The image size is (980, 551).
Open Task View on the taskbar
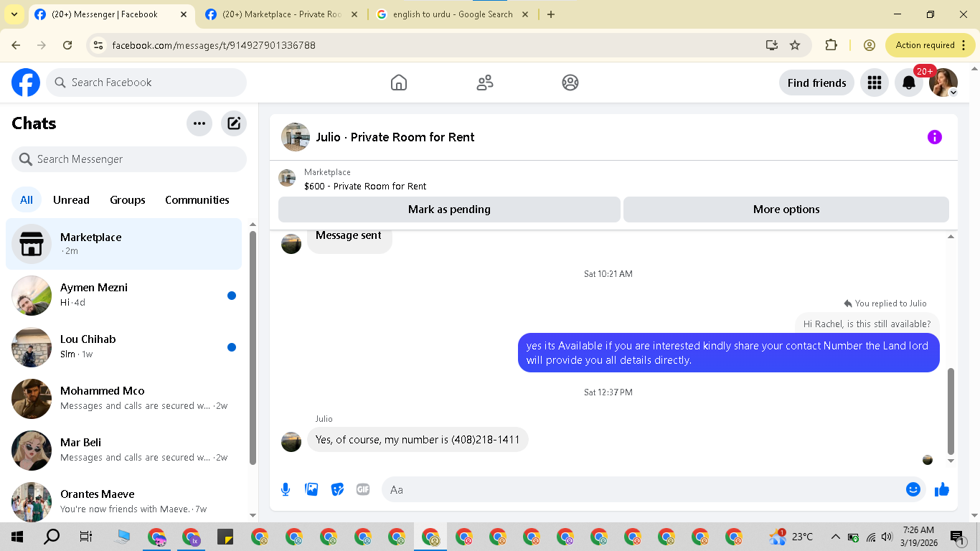pyautogui.click(x=85, y=537)
